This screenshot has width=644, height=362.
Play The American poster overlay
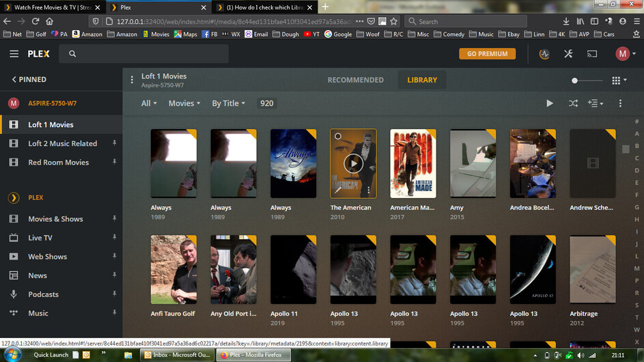click(x=353, y=163)
